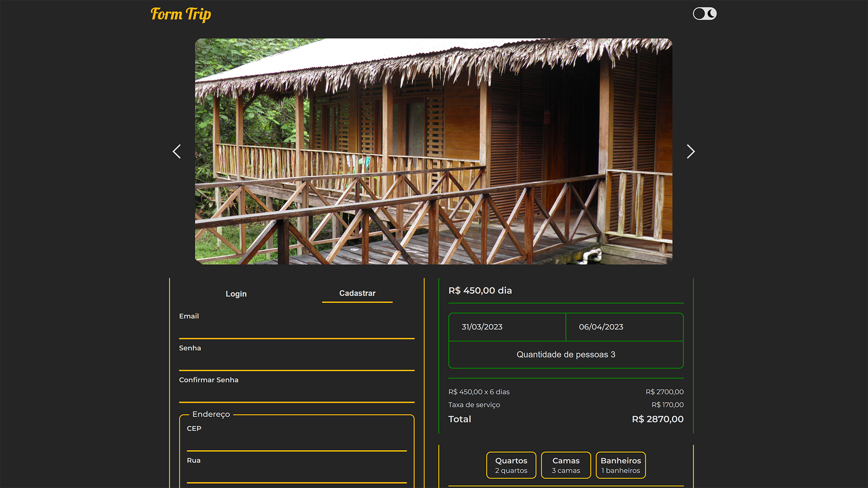868x488 pixels.
Task: Click the R$ 450,00 x 6 dias line
Action: pyautogui.click(x=479, y=392)
